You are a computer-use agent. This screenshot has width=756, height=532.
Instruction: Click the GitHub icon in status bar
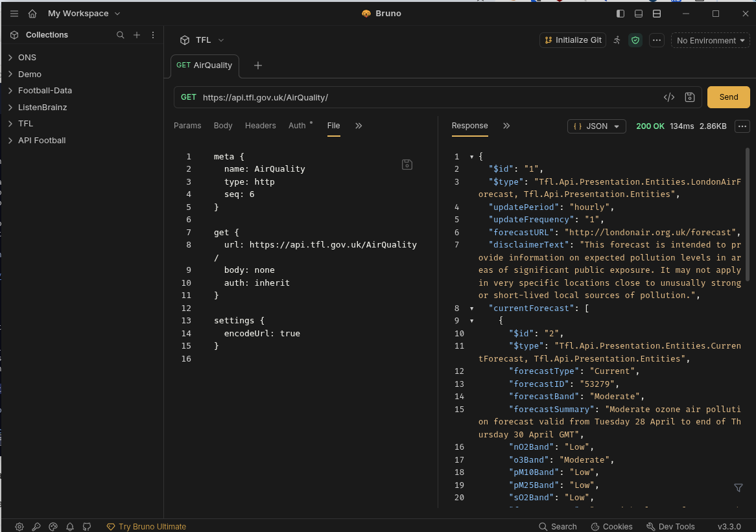pyautogui.click(x=87, y=527)
